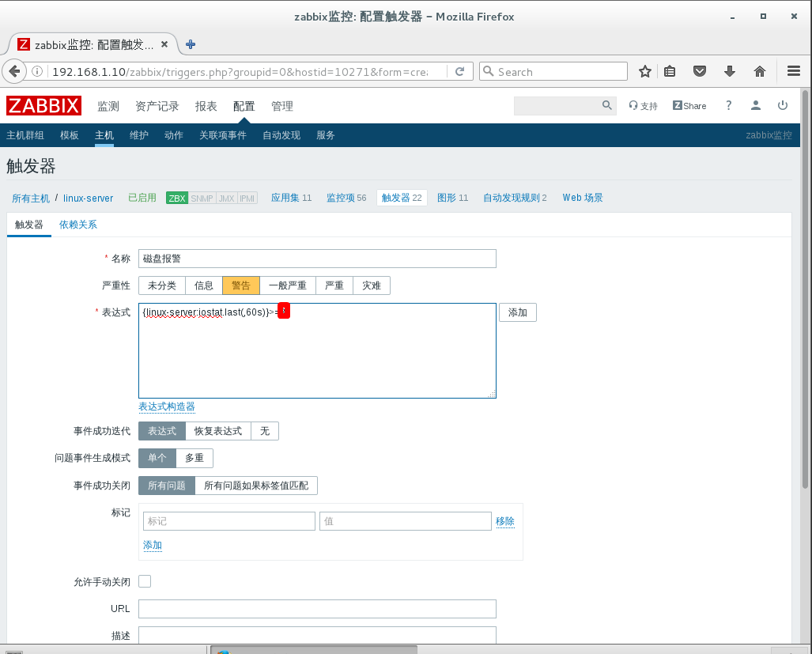The image size is (812, 654).
Task: Toggle 允许手动关闭 checkbox
Action: point(145,581)
